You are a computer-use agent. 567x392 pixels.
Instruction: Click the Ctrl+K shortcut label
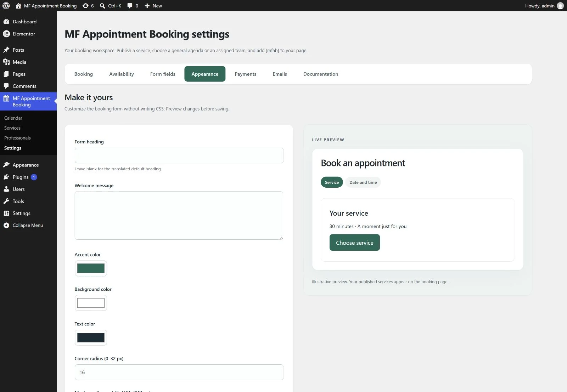click(x=115, y=6)
